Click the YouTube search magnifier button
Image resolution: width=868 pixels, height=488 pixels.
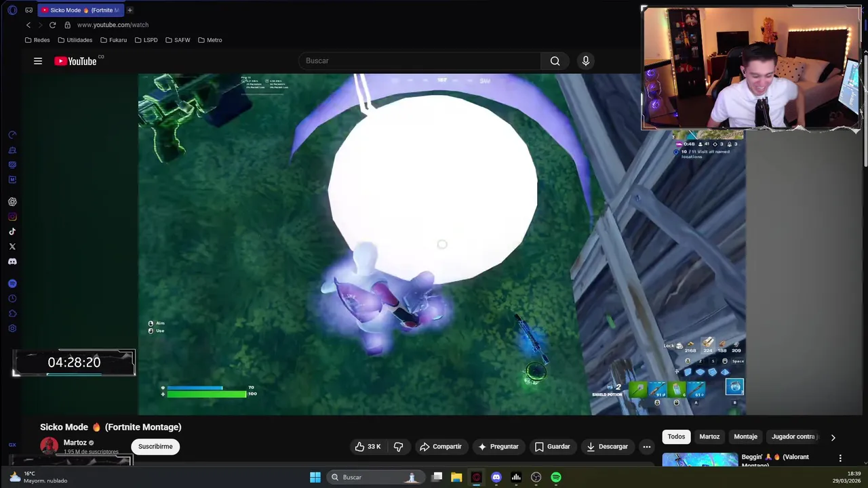pyautogui.click(x=555, y=61)
